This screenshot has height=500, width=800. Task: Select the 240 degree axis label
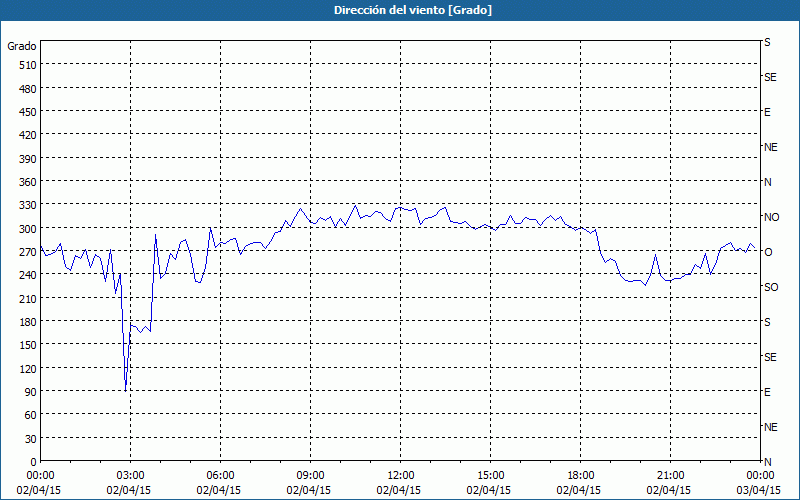coord(28,275)
